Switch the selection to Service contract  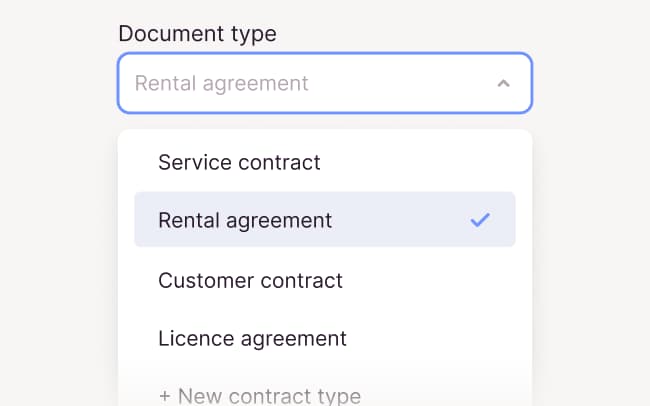point(239,162)
